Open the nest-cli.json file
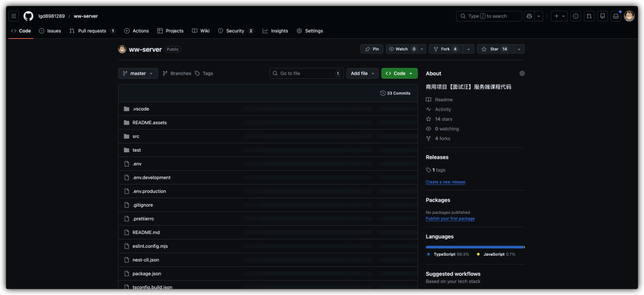644x295 pixels. [146, 260]
